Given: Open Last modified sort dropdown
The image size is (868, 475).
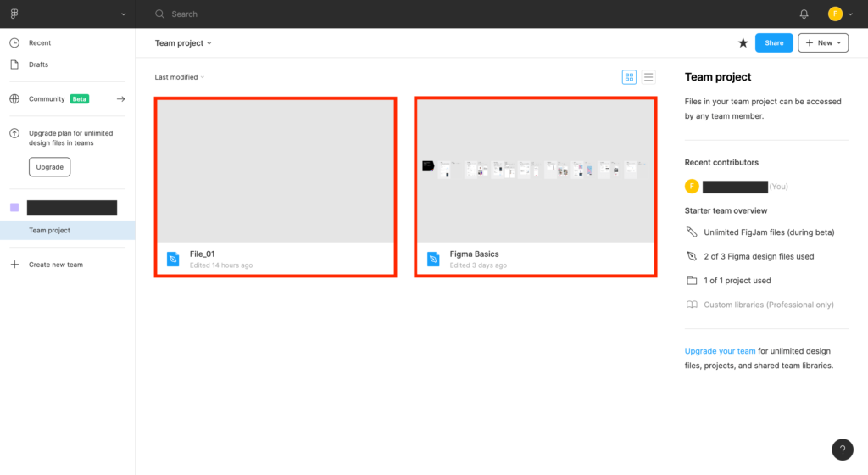Looking at the screenshot, I should click(180, 77).
